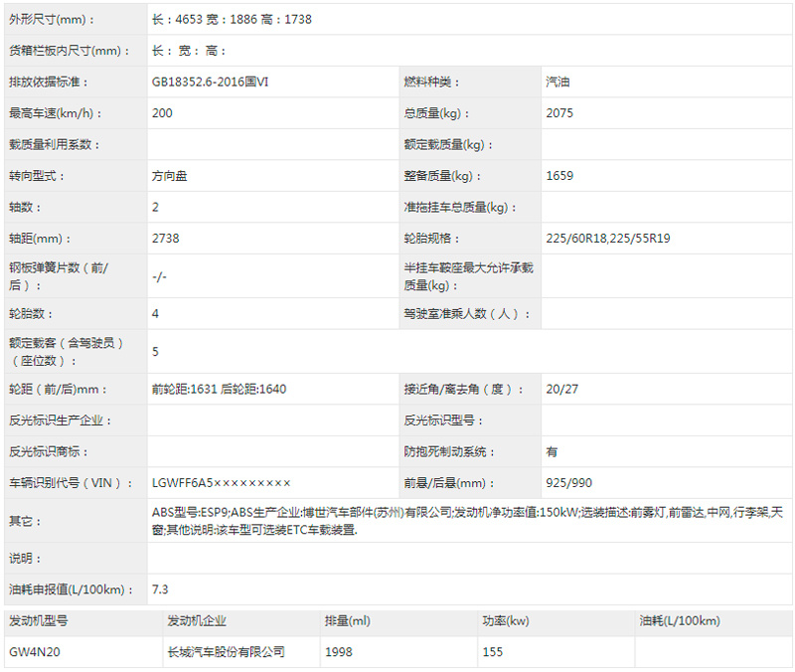Select steering type value 方向盘
The image size is (795, 672).
169,176
